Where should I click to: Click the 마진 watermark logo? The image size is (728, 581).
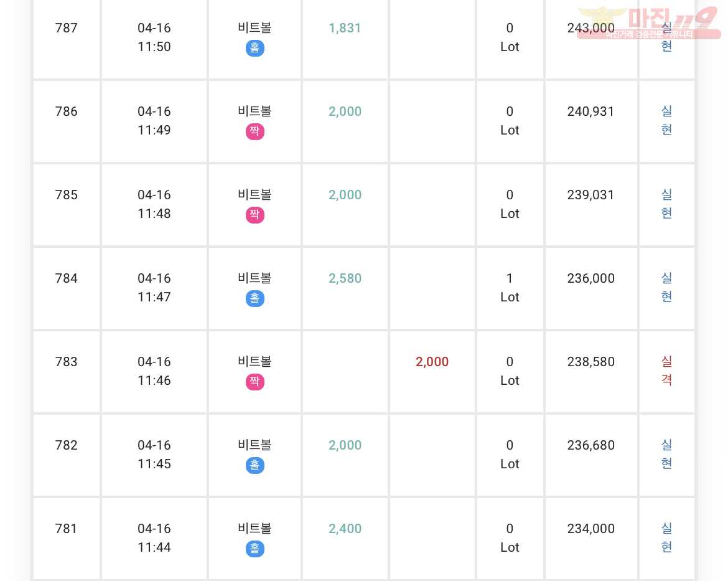649,22
